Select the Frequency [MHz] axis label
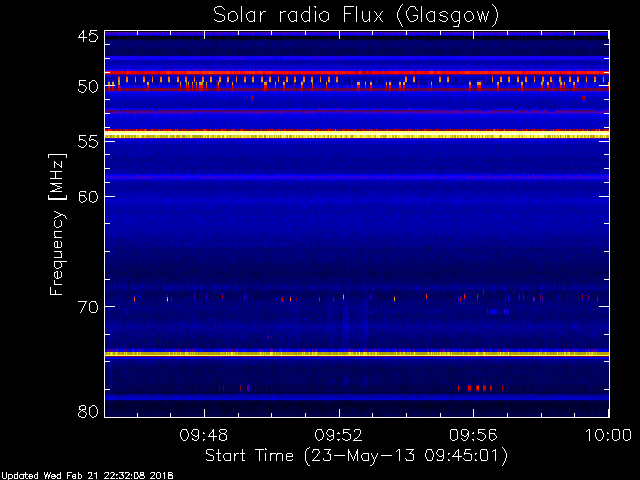This screenshot has height=480, width=640. pyautogui.click(x=59, y=223)
